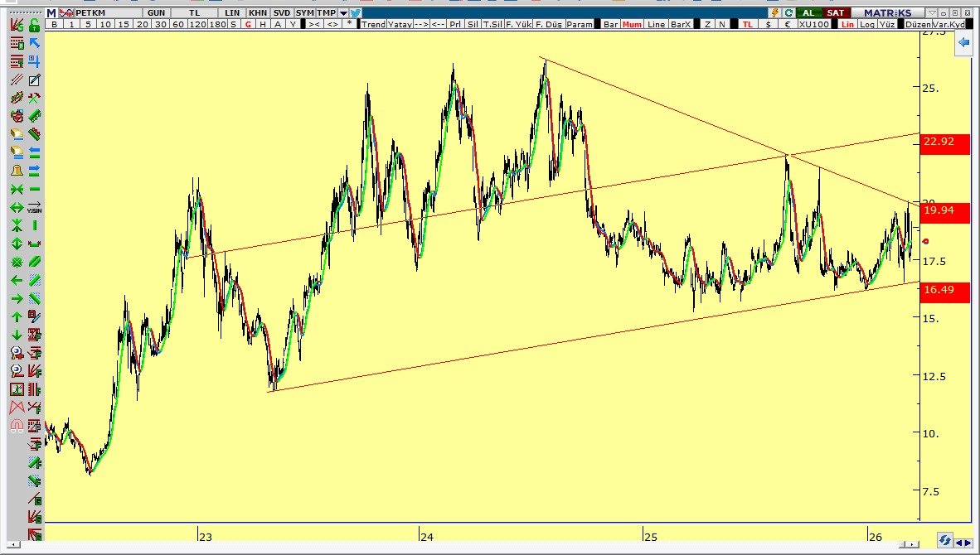
Task: Click the green left arrow tool
Action: tap(17, 280)
